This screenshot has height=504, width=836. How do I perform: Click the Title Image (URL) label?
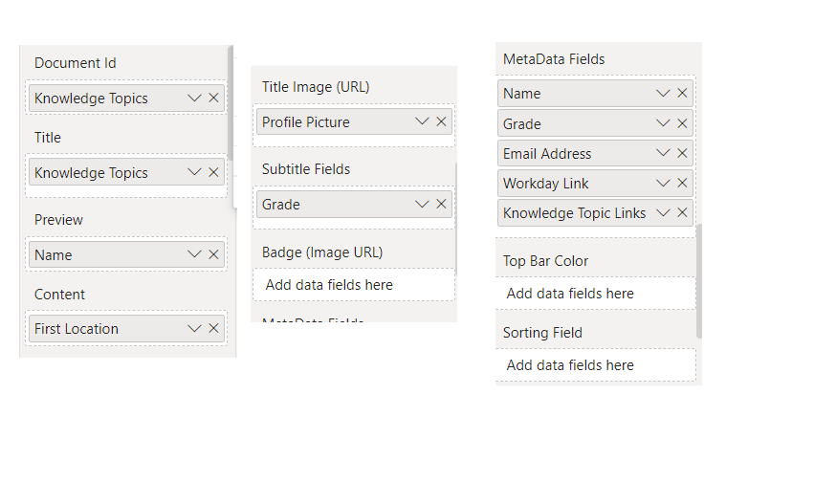pyautogui.click(x=316, y=87)
